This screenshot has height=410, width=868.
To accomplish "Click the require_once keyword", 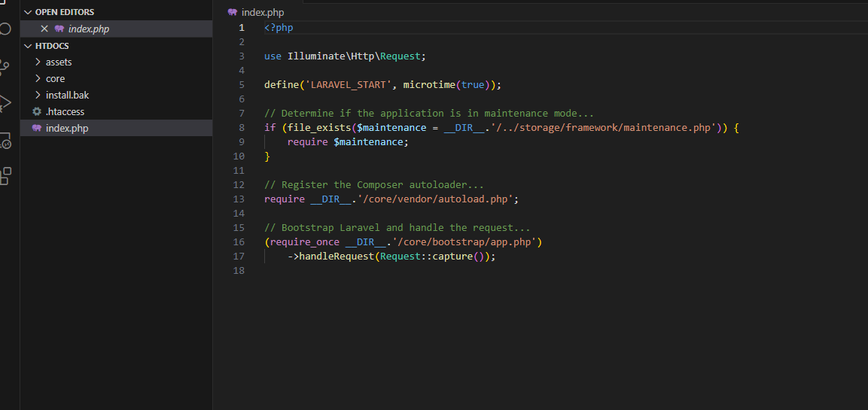I will point(304,241).
